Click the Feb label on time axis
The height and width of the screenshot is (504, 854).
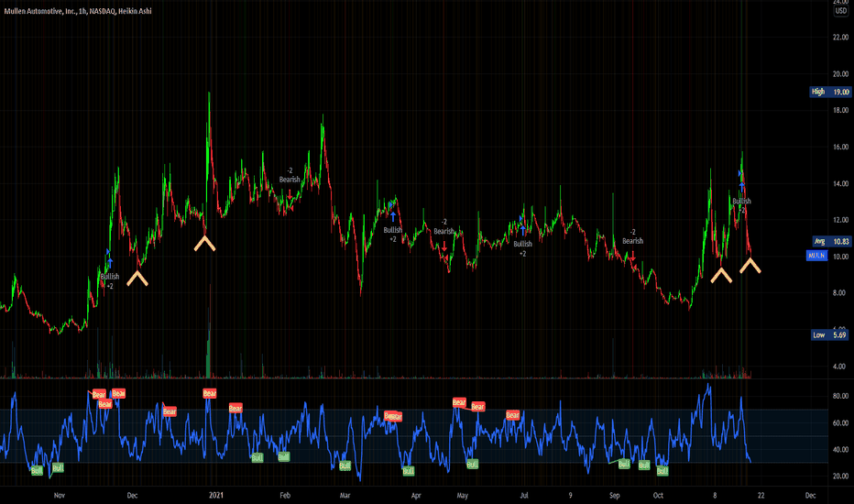pyautogui.click(x=285, y=495)
